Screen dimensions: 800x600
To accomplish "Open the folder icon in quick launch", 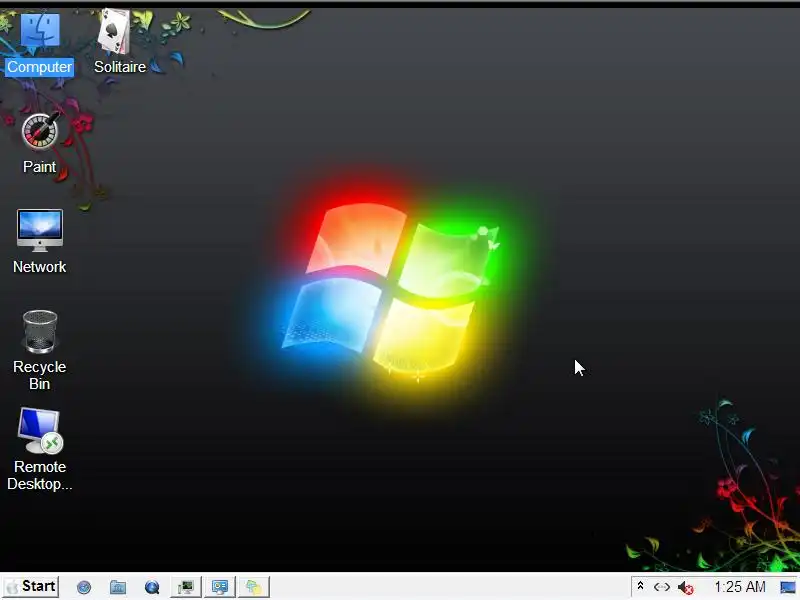I will pos(118,587).
